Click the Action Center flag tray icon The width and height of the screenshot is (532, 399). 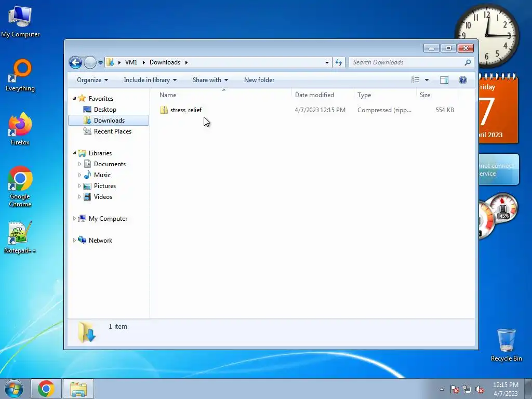(455, 390)
